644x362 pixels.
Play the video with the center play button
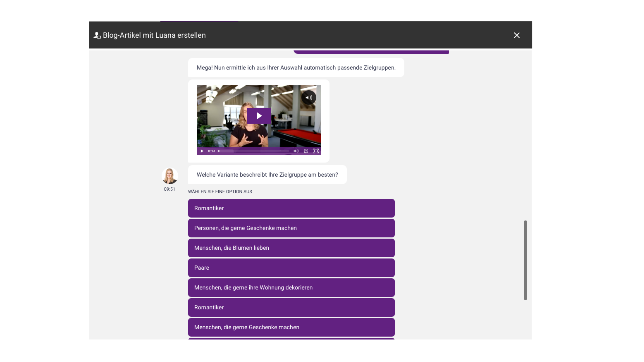coord(259,116)
